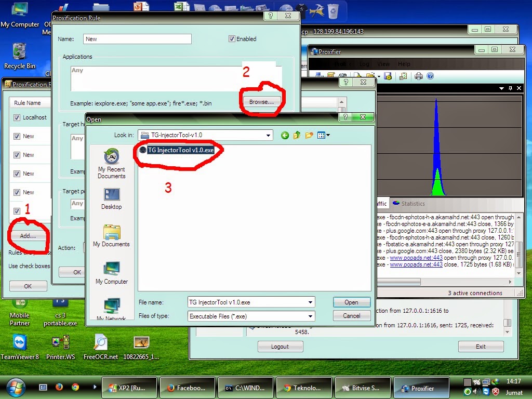Switch to the Statistics tab

click(409, 204)
